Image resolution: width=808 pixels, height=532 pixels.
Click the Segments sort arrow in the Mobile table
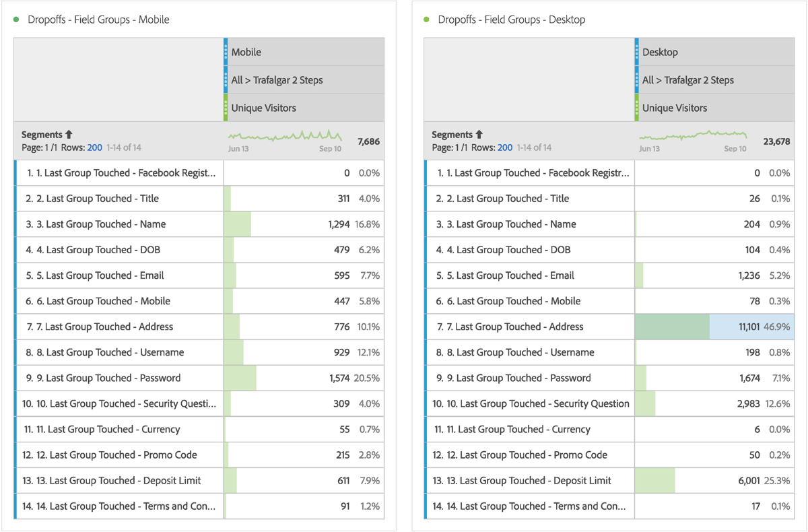tap(69, 135)
